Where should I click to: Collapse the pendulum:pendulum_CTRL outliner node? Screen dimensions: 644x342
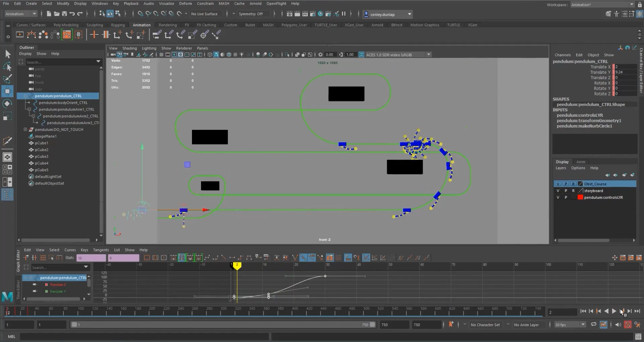point(25,96)
